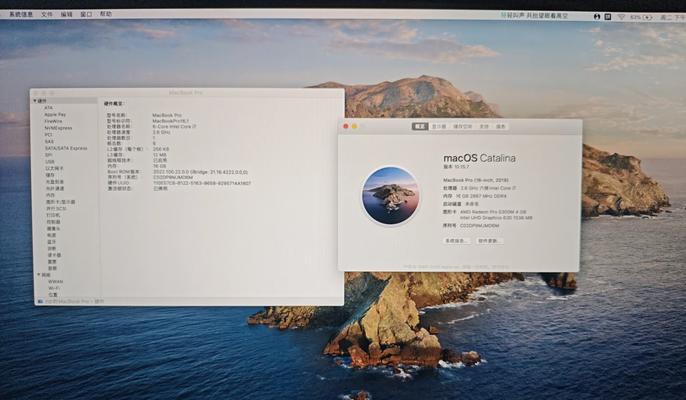Click the input method icon in the menu bar
This screenshot has width=686, height=400.
tap(608, 17)
